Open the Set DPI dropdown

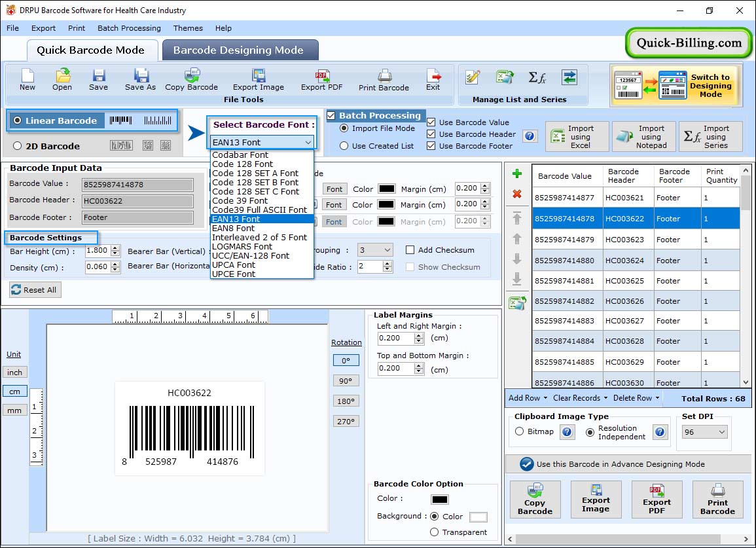tap(704, 432)
